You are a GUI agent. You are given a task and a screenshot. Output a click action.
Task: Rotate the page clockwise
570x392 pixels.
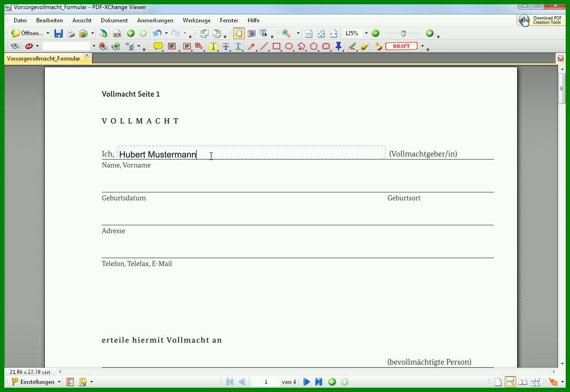click(x=217, y=33)
